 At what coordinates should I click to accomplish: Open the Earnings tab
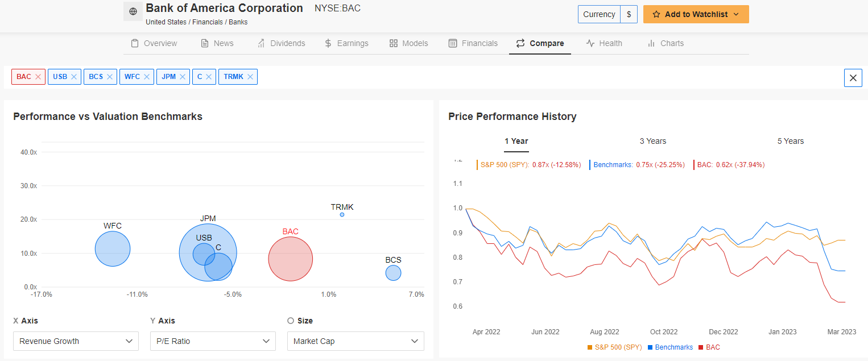[x=346, y=43]
